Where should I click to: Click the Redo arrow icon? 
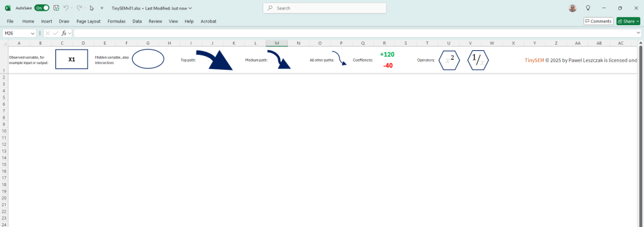click(x=79, y=8)
